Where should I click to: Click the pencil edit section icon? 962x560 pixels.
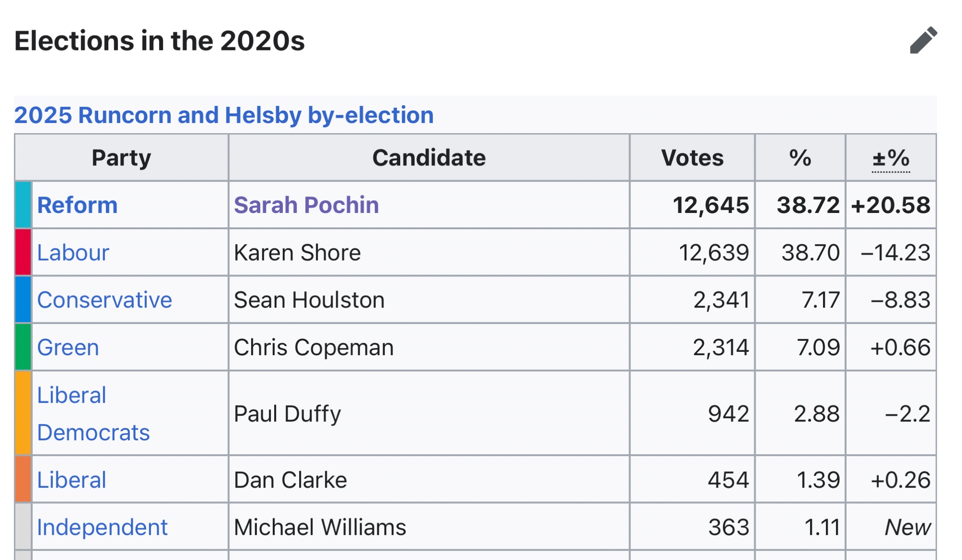(x=923, y=40)
